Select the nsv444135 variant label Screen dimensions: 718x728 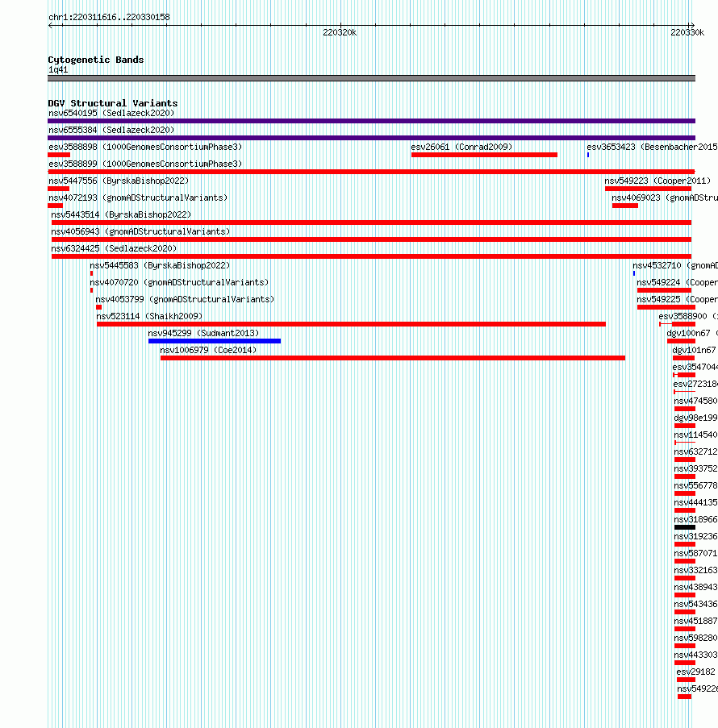pos(695,503)
